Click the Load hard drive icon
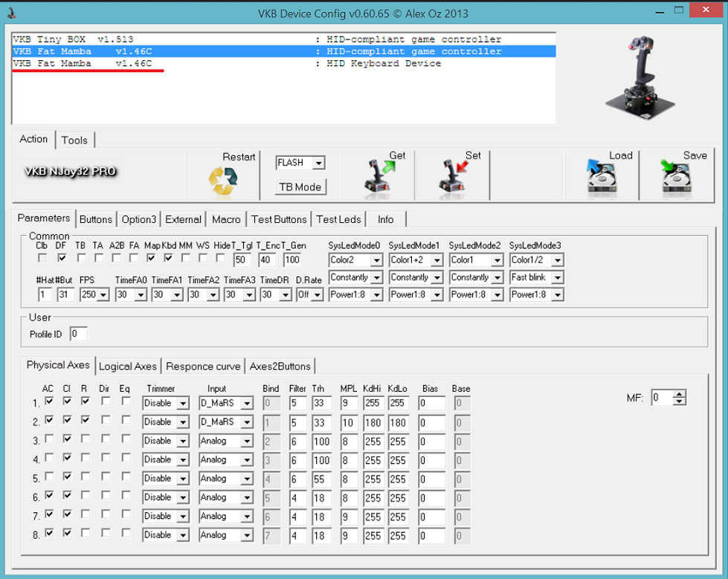This screenshot has height=579, width=728. pyautogui.click(x=602, y=176)
